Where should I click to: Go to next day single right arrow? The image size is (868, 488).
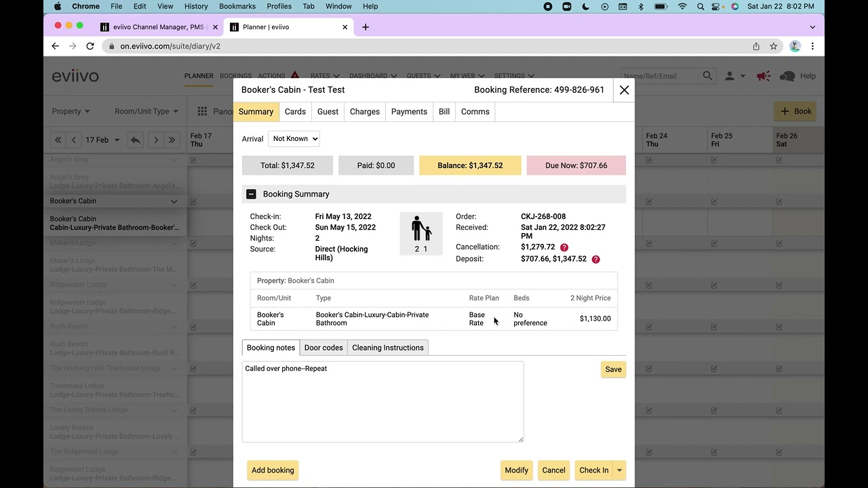[x=156, y=140]
